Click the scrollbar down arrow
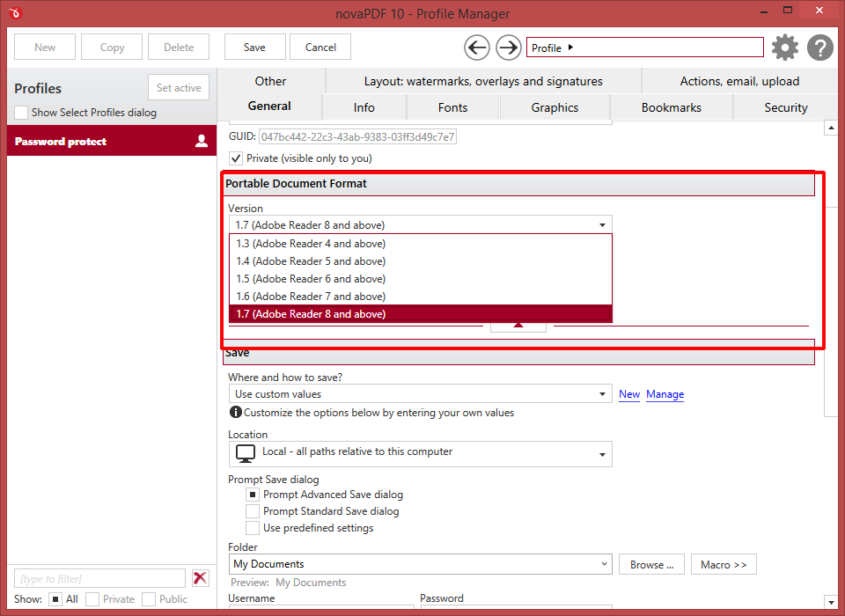The width and height of the screenshot is (845, 616). [x=830, y=601]
